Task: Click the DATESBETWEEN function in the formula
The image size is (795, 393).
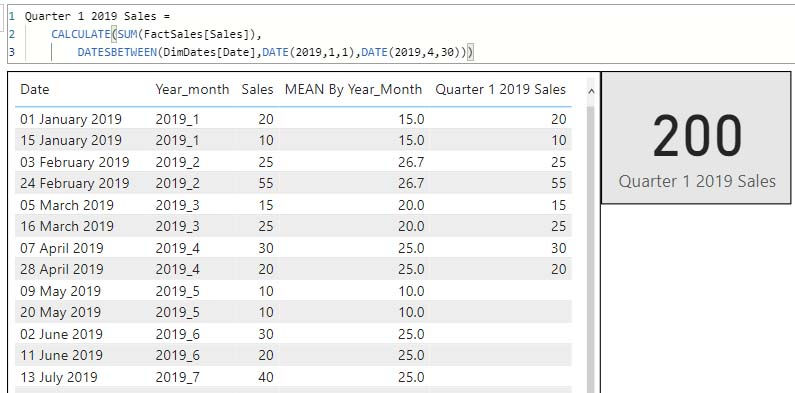Action: (x=117, y=52)
